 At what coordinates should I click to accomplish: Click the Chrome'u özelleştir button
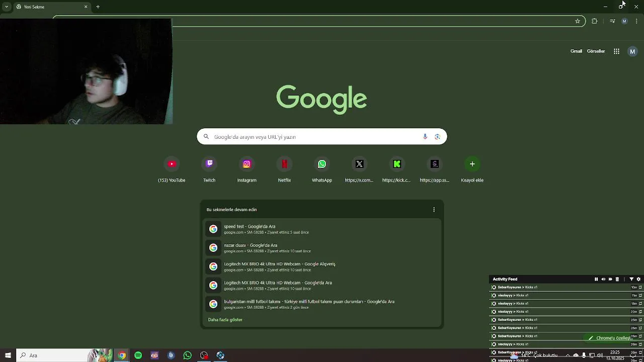[x=610, y=338]
